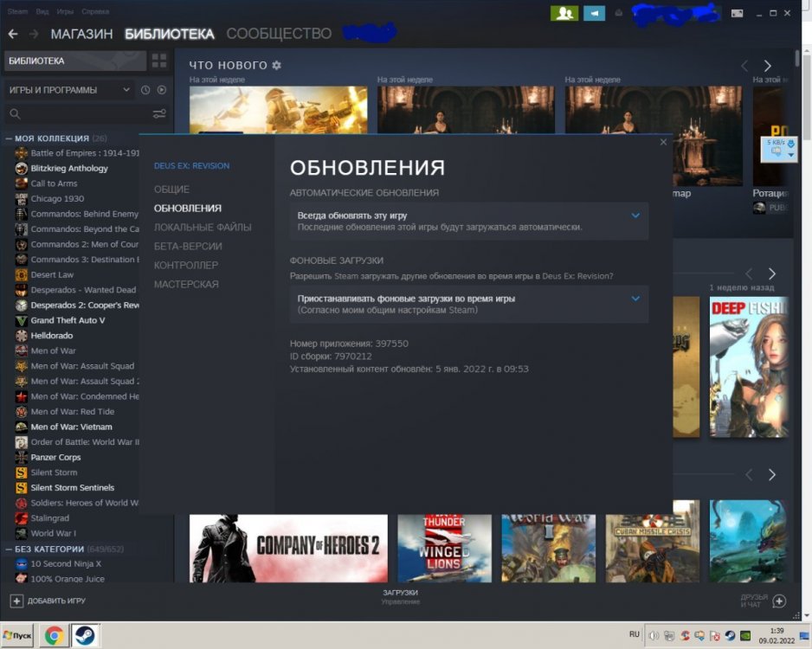Open advanced filter sliders icon in search
This screenshot has height=649, width=812.
point(159,113)
